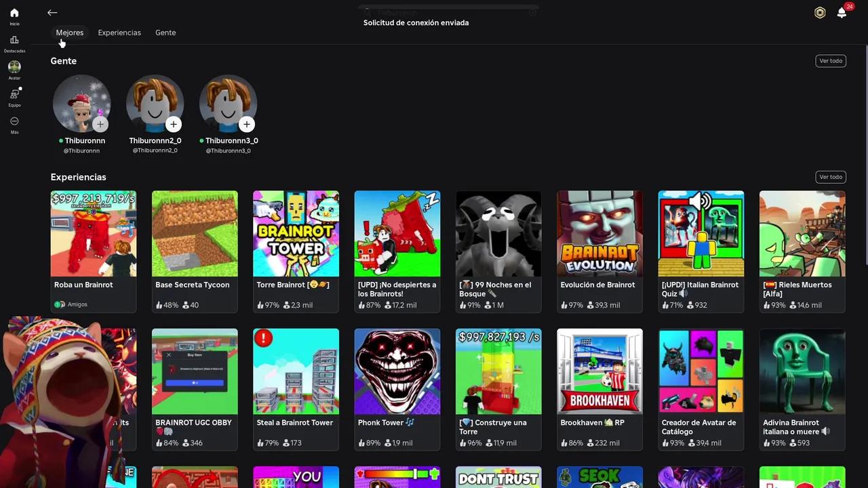Open Phonk Tower game thumbnail
The image size is (868, 488).
point(397,371)
